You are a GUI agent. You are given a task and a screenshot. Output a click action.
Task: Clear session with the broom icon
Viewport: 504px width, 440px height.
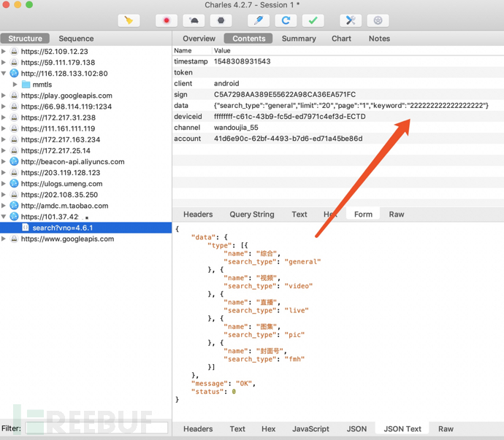pos(129,21)
